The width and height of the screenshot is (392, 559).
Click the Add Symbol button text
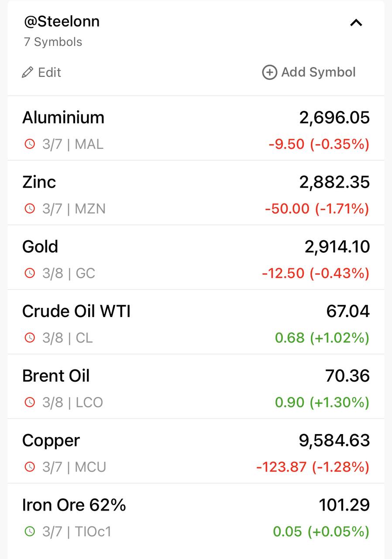[319, 72]
